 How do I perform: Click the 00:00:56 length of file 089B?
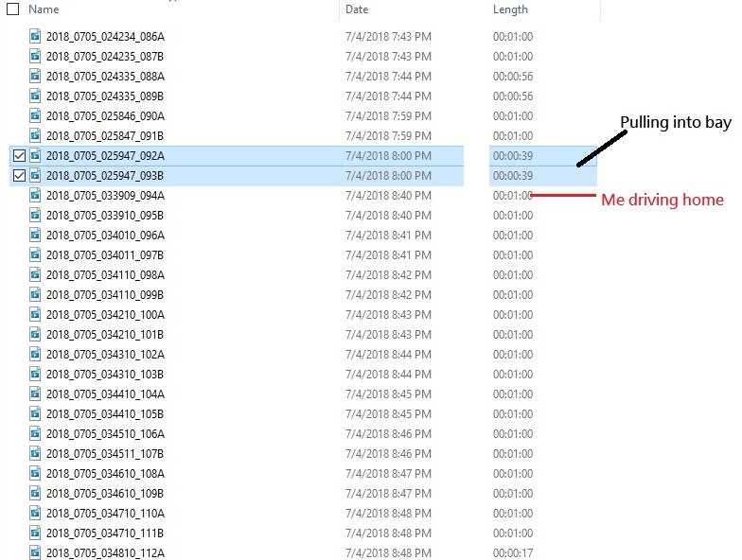pos(513,96)
